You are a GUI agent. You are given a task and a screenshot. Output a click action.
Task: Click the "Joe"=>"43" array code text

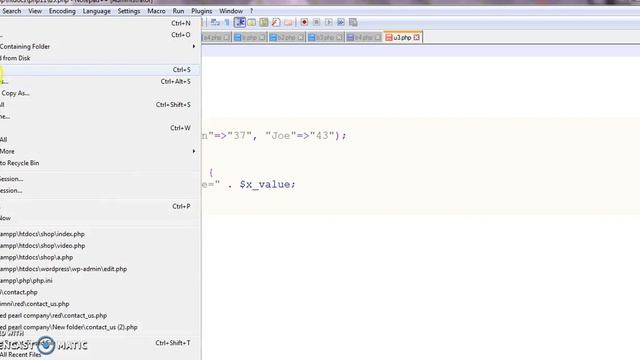tap(300, 136)
